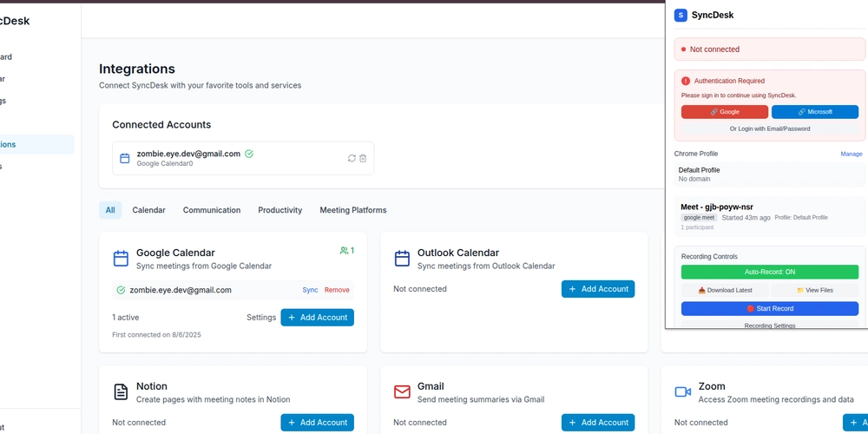Click the google meet tag badge
Image resolution: width=868 pixels, height=434 pixels.
click(699, 218)
